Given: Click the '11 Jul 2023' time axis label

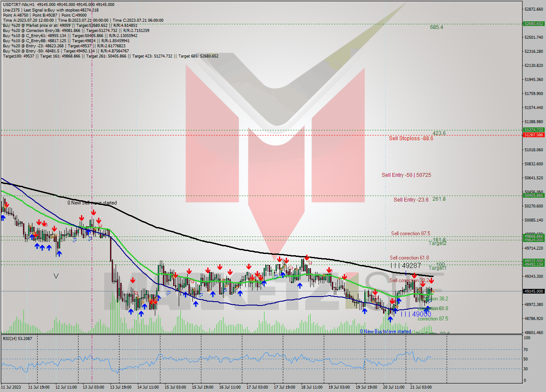Looking at the screenshot, I should pyautogui.click(x=11, y=387).
